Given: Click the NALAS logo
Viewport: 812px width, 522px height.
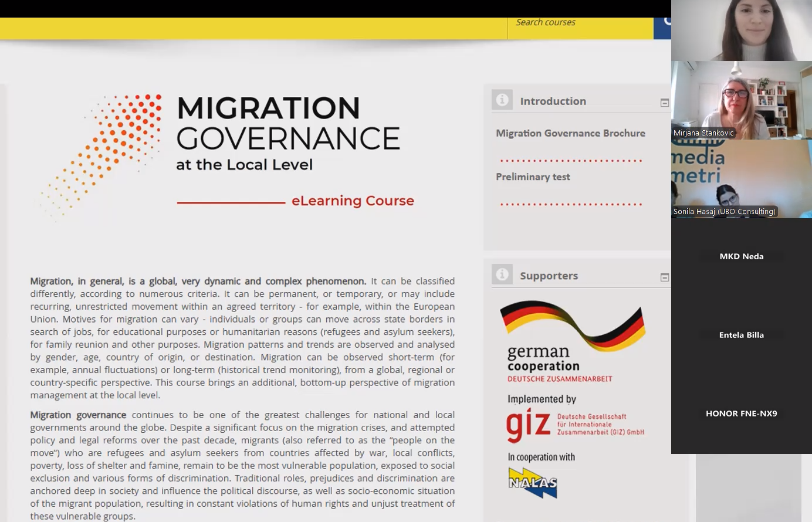Looking at the screenshot, I should [x=533, y=483].
